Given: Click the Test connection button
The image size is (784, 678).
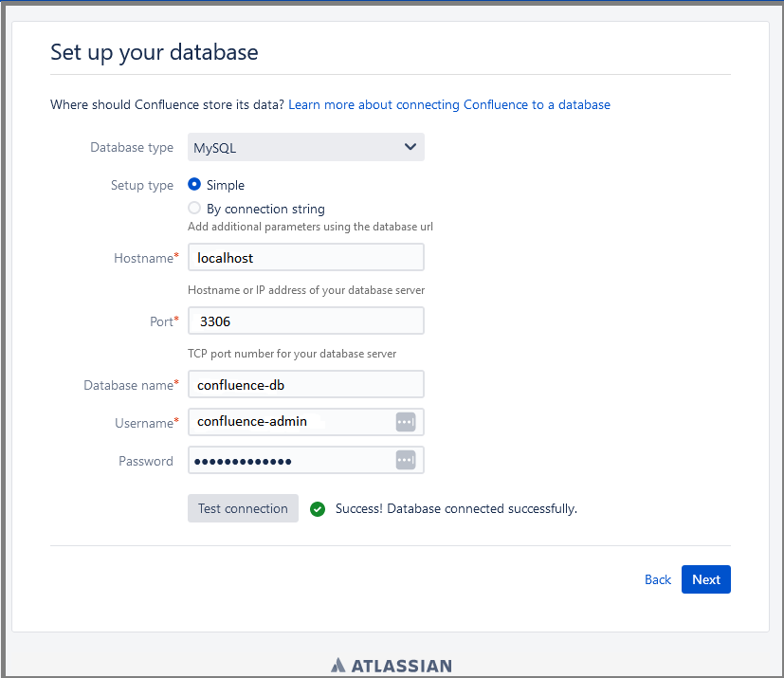Looking at the screenshot, I should click(x=243, y=508).
